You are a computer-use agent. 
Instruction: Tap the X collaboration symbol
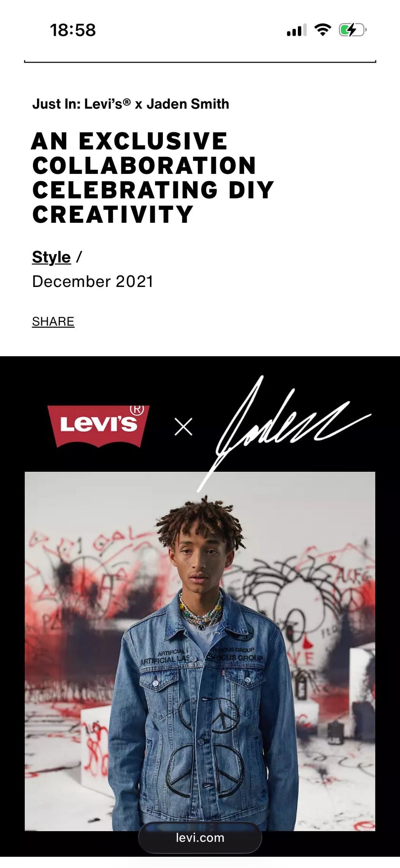coord(183,427)
